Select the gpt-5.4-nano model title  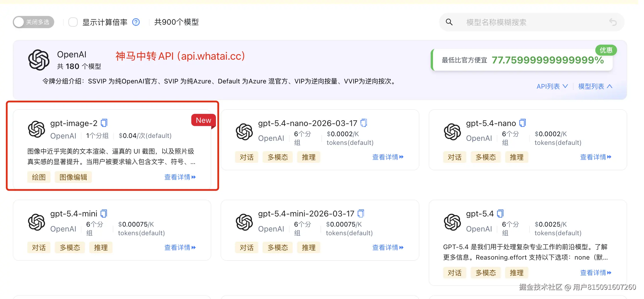point(491,123)
